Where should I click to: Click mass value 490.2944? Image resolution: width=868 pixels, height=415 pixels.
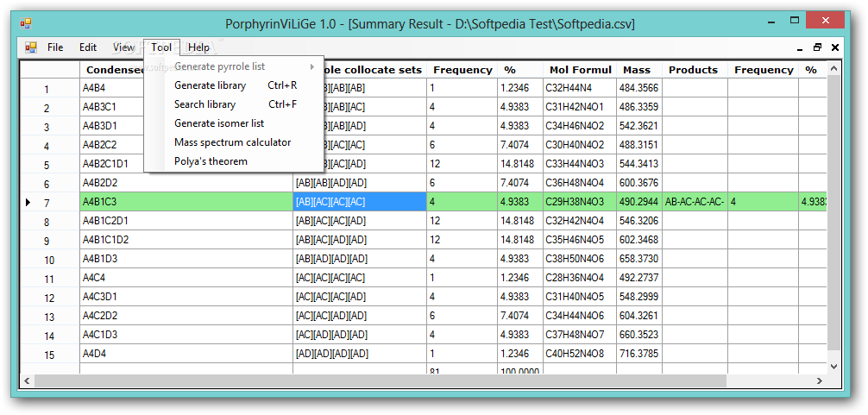tap(639, 202)
